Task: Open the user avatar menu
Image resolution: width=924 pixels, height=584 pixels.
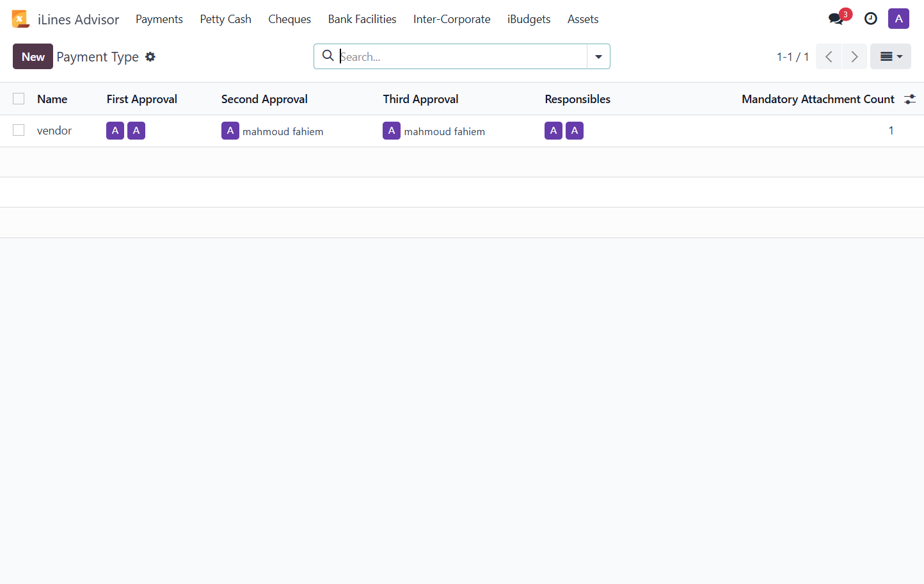Action: pos(898,19)
